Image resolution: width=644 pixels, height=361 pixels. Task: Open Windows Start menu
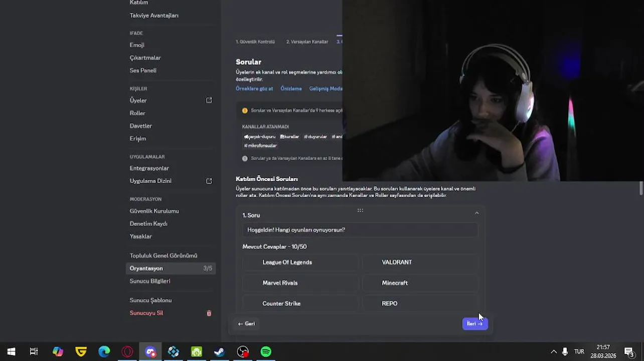11,352
